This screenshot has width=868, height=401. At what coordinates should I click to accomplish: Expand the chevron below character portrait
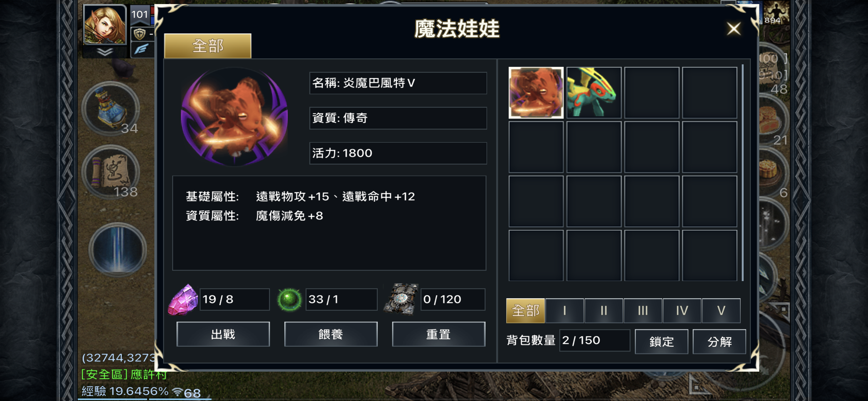[105, 52]
